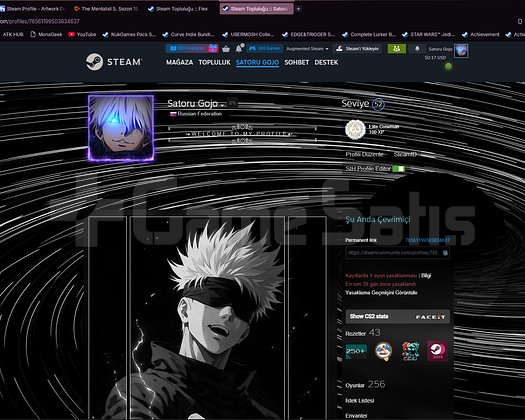Image resolution: width=525 pixels, height=420 pixels.
Task: Click the pink Steam 2025 badge
Action: pyautogui.click(x=438, y=351)
